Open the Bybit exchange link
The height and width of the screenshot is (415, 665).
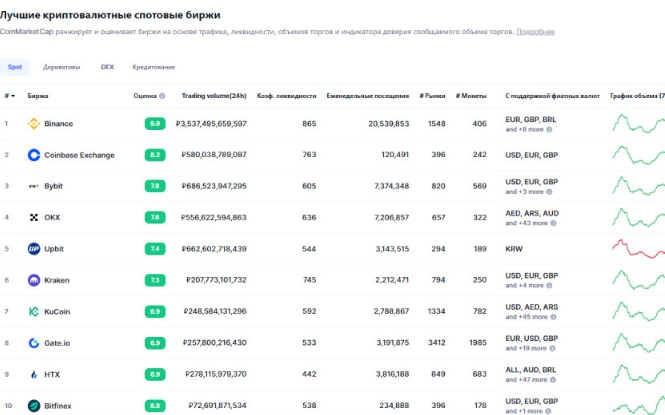(53, 186)
